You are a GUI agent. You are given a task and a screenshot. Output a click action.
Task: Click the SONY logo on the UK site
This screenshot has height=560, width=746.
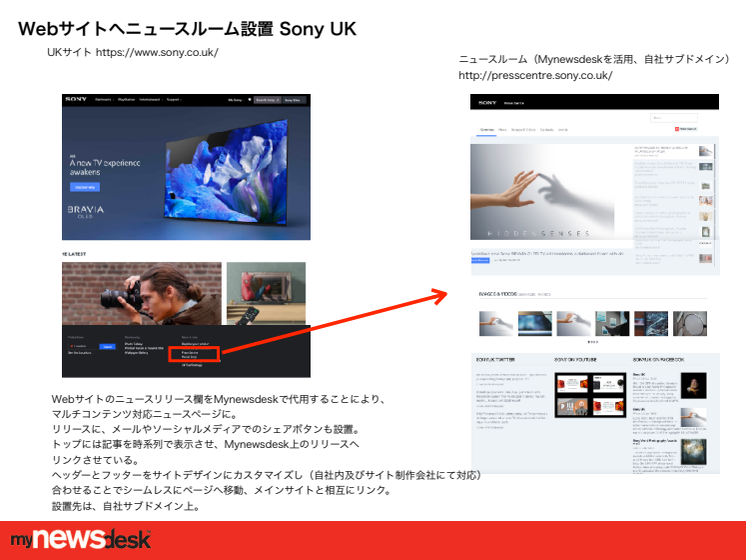tap(76, 99)
